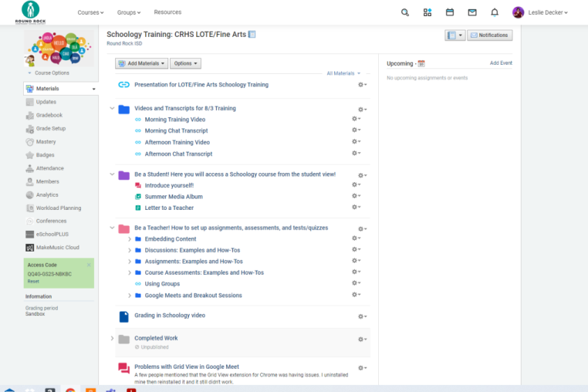Screen dimensions: 588x392
Task: Click the Notifications button
Action: click(489, 35)
